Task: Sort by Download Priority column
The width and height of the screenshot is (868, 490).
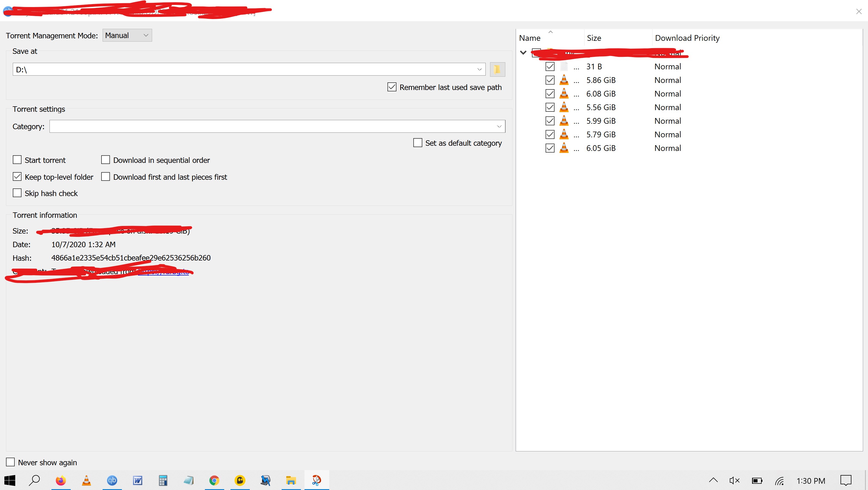Action: (x=687, y=38)
